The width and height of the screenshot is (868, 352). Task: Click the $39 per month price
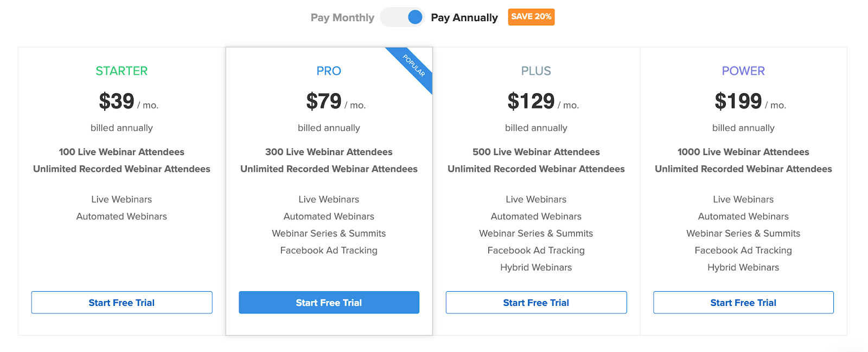pyautogui.click(x=117, y=101)
